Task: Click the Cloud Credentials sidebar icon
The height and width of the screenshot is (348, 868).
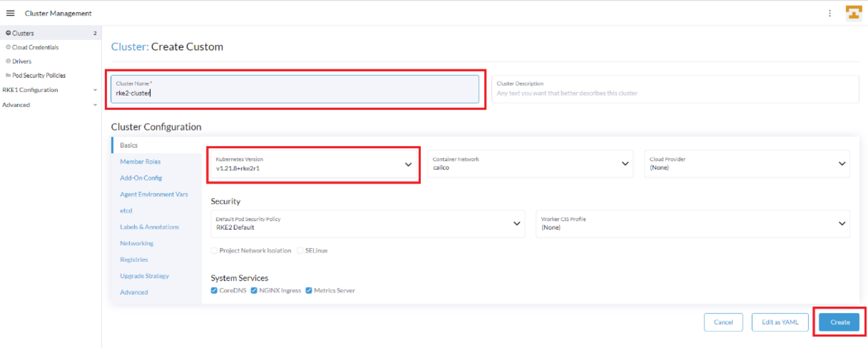Action: pos(8,47)
